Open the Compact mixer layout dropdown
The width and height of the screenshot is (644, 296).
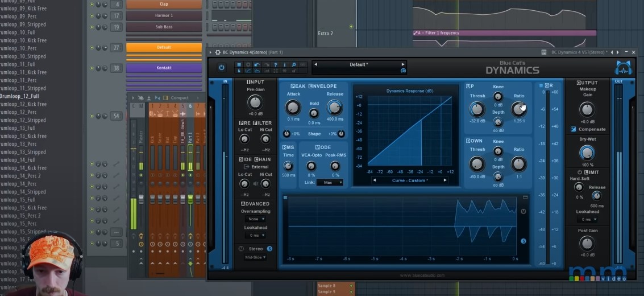(180, 98)
